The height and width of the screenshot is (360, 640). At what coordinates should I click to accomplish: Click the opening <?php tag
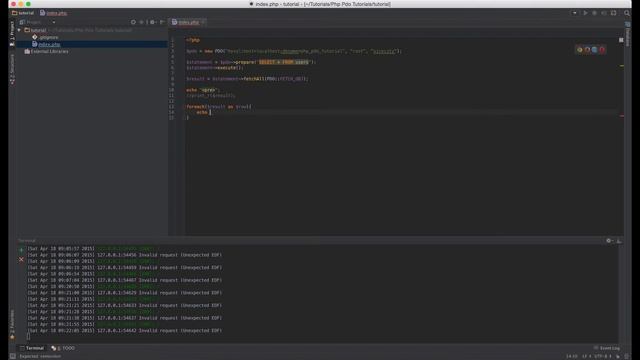[x=193, y=40]
